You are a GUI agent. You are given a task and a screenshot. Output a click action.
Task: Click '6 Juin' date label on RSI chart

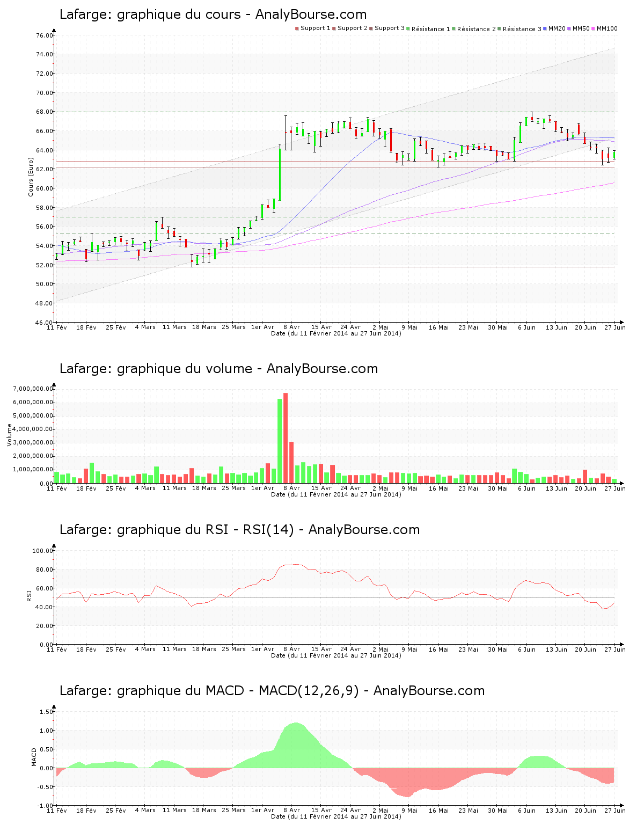tap(527, 649)
